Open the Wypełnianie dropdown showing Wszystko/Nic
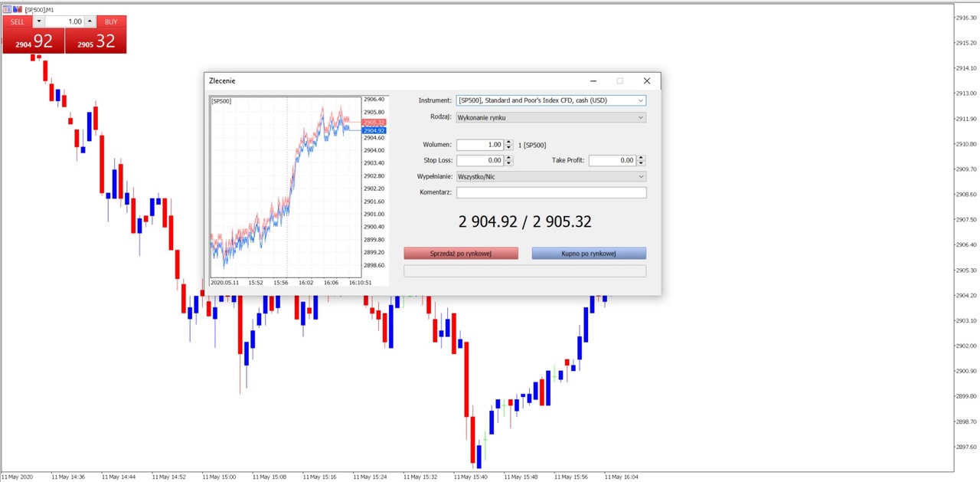The height and width of the screenshot is (482, 980). [x=551, y=176]
